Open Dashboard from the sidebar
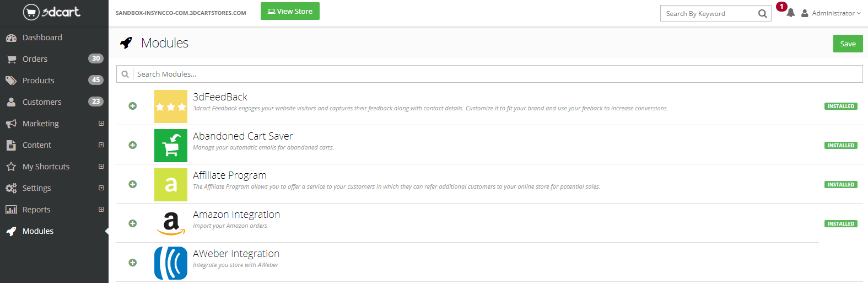The image size is (868, 283). coord(42,38)
